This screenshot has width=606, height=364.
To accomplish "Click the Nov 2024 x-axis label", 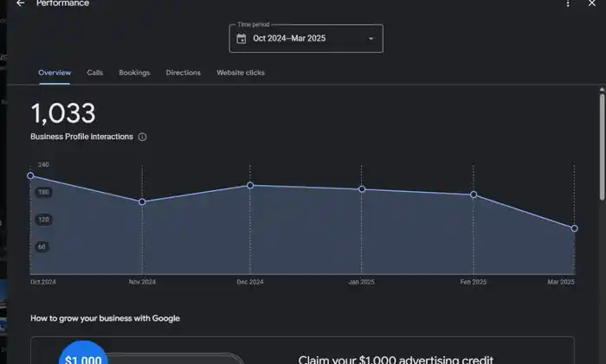I will point(142,282).
